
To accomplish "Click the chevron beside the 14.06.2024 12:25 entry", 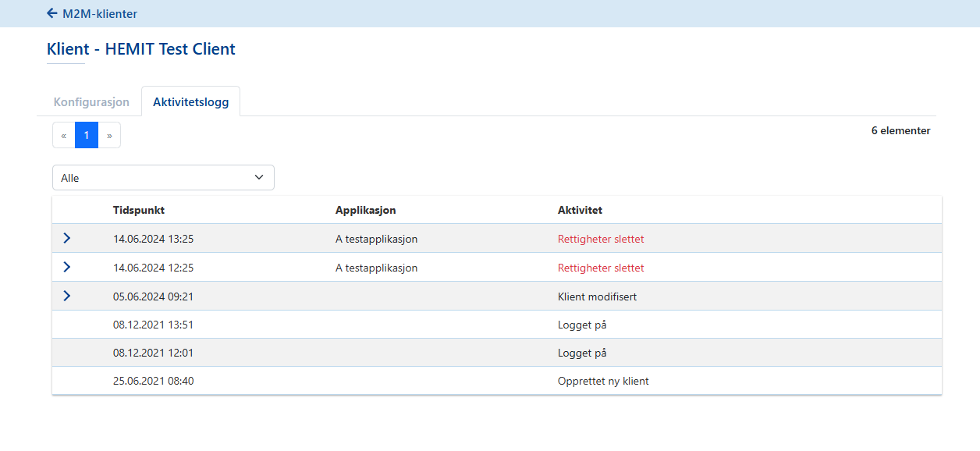I will [x=67, y=267].
